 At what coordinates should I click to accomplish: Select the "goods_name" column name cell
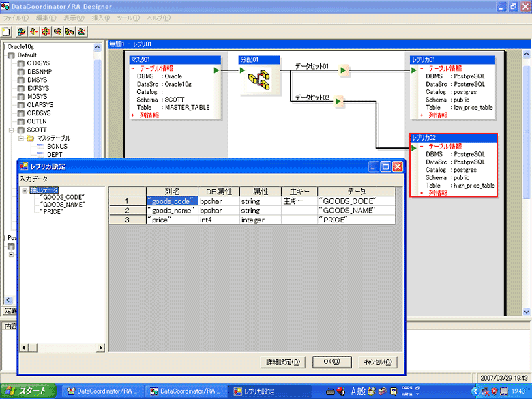172,211
